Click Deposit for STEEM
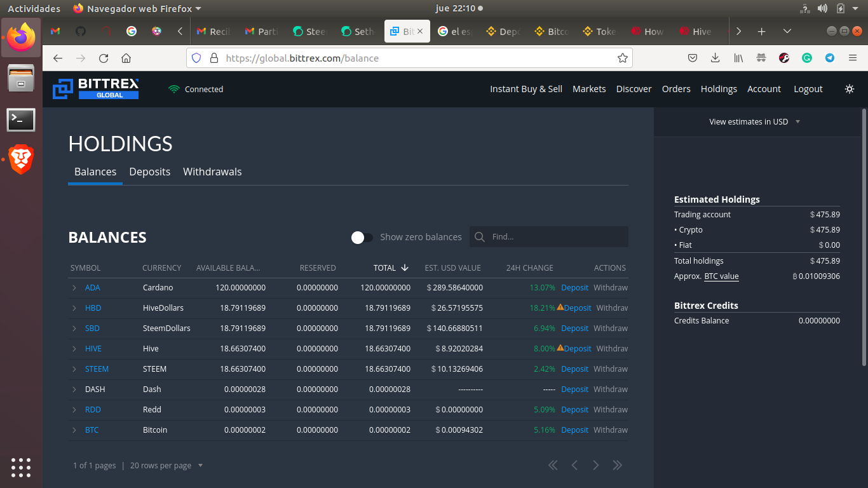The height and width of the screenshot is (488, 868). 574,369
